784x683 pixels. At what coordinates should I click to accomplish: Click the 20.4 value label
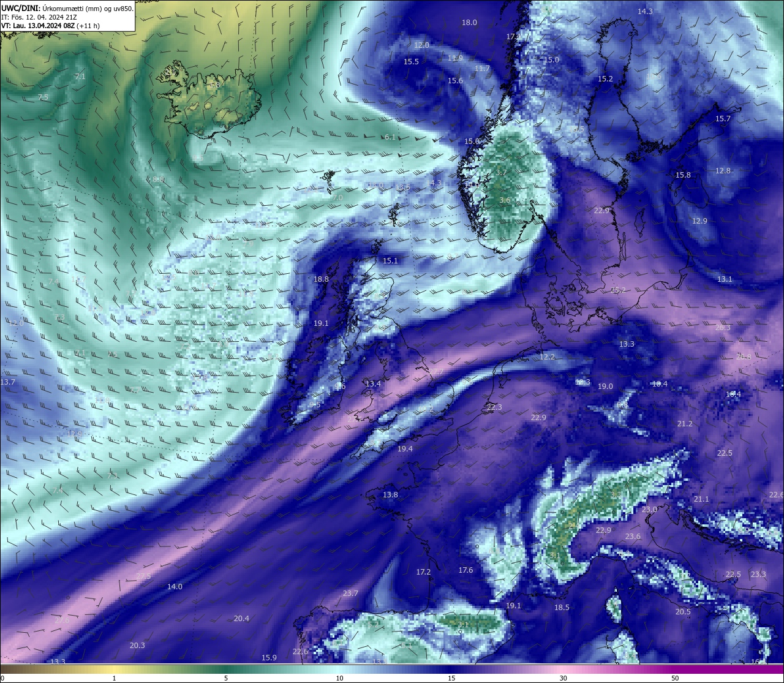click(x=241, y=619)
